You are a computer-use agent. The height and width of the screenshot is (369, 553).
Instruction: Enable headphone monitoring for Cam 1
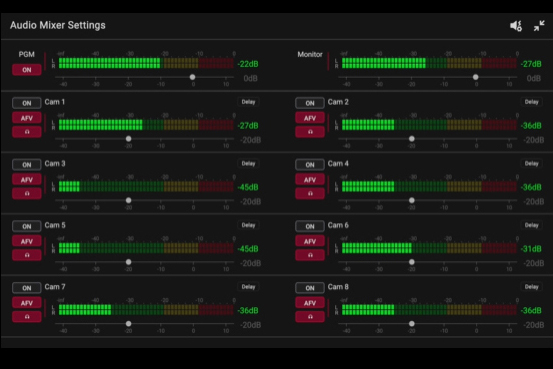coord(27,132)
